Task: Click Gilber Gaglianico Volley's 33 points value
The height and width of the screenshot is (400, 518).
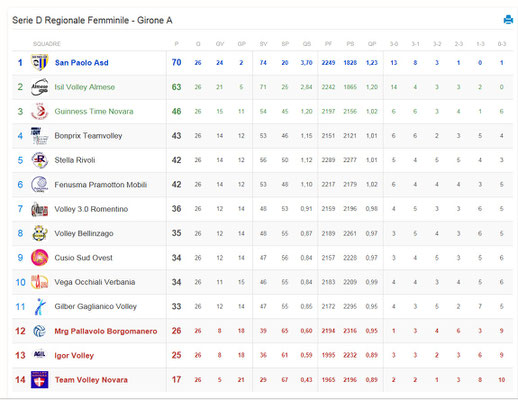Action: point(176,306)
